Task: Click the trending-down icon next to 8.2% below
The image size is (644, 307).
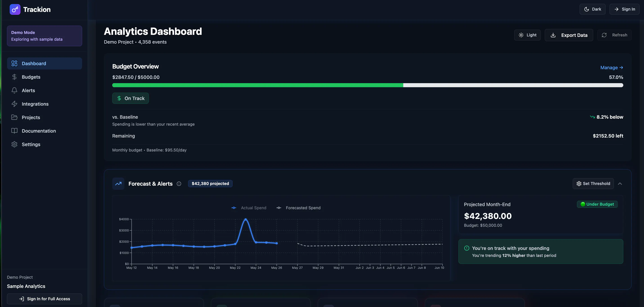Action: [592, 117]
